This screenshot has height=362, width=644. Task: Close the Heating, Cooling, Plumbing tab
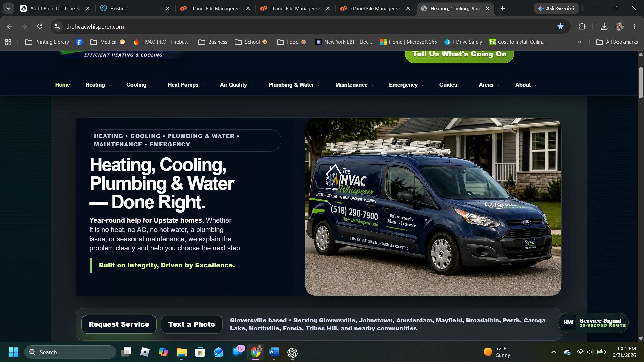(x=488, y=8)
